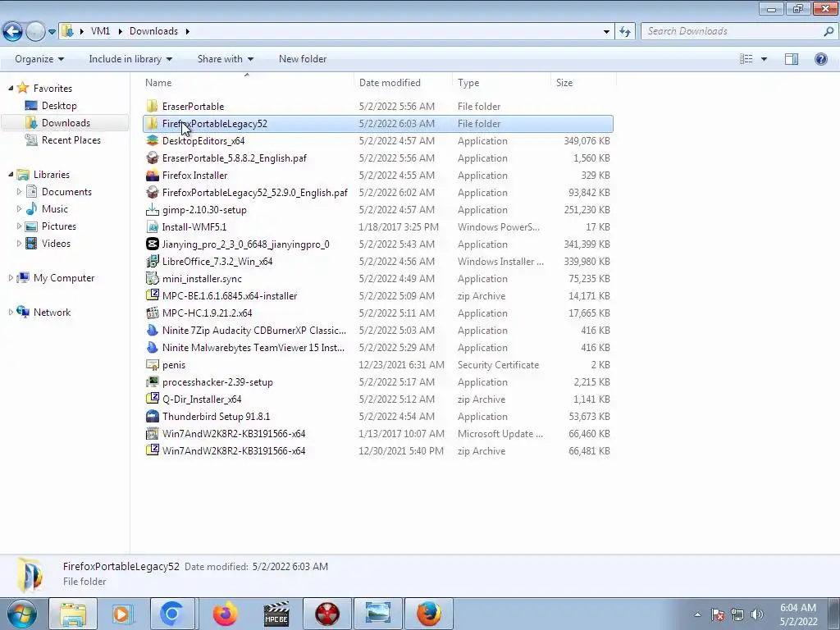Open the Windows Start menu orb
This screenshot has height=630, width=840.
[x=21, y=614]
